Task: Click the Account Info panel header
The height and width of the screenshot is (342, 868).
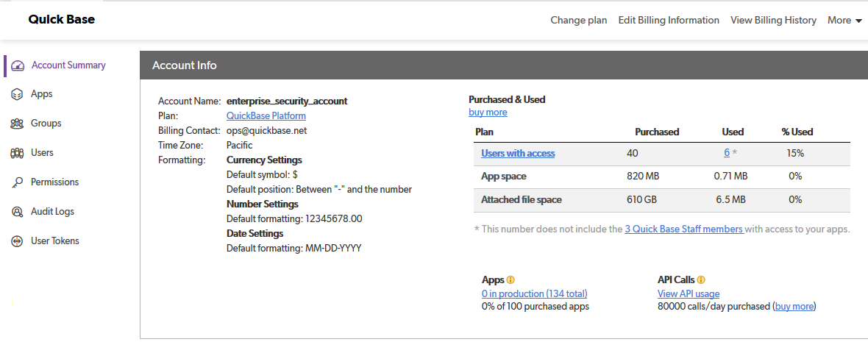Action: click(x=504, y=65)
